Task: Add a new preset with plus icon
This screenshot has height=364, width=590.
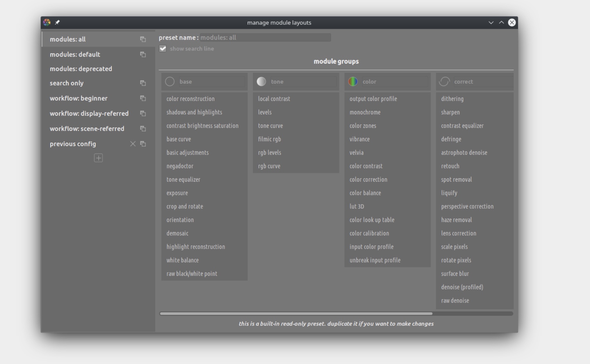Action: pyautogui.click(x=98, y=158)
